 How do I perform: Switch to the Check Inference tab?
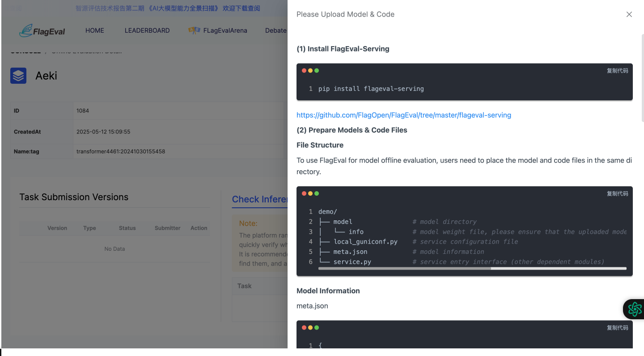259,199
